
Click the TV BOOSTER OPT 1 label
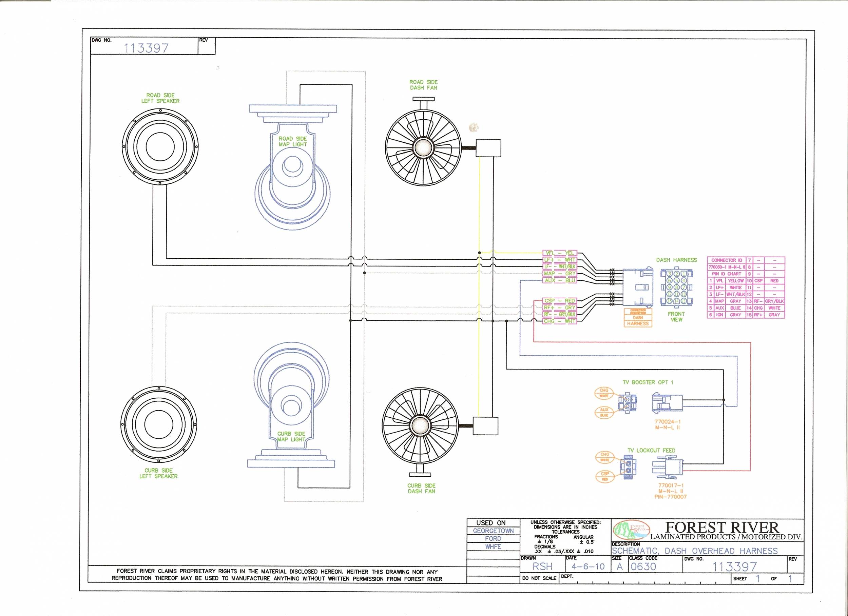(x=648, y=382)
